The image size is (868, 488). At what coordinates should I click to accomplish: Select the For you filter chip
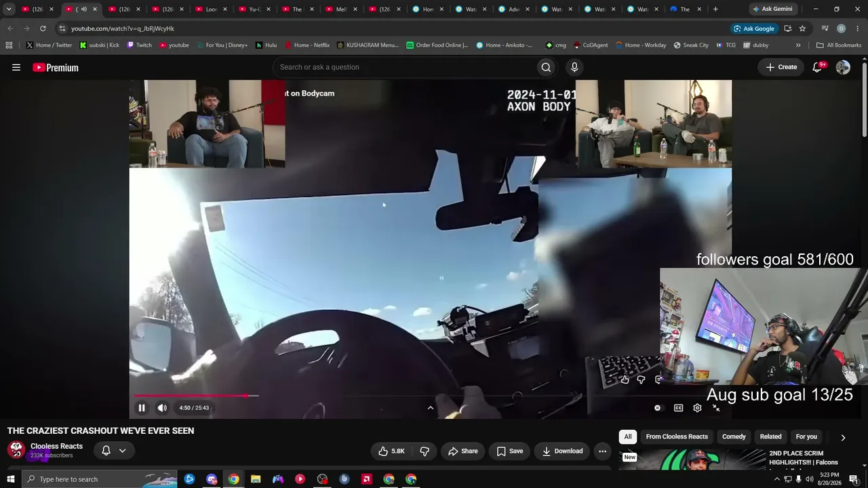click(806, 437)
